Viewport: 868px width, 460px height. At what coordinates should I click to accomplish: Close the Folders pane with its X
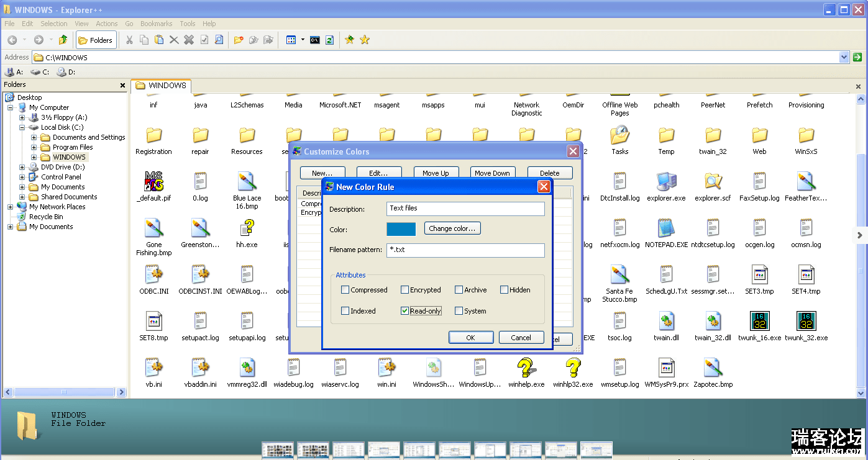coord(122,85)
